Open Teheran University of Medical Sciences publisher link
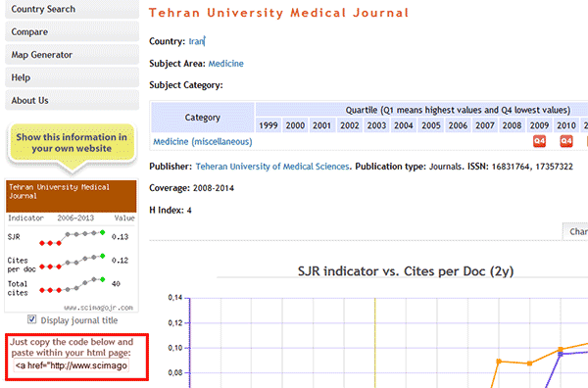Image resolution: width=588 pixels, height=388 pixels. pos(272,167)
